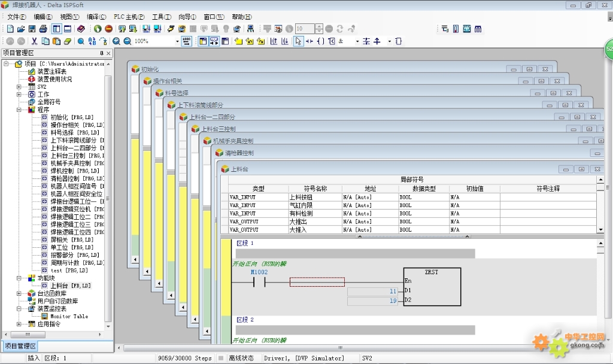Viewport: 613px width, 364px height.
Task: Open the 编译(C) menu
Action: pyautogui.click(x=96, y=17)
